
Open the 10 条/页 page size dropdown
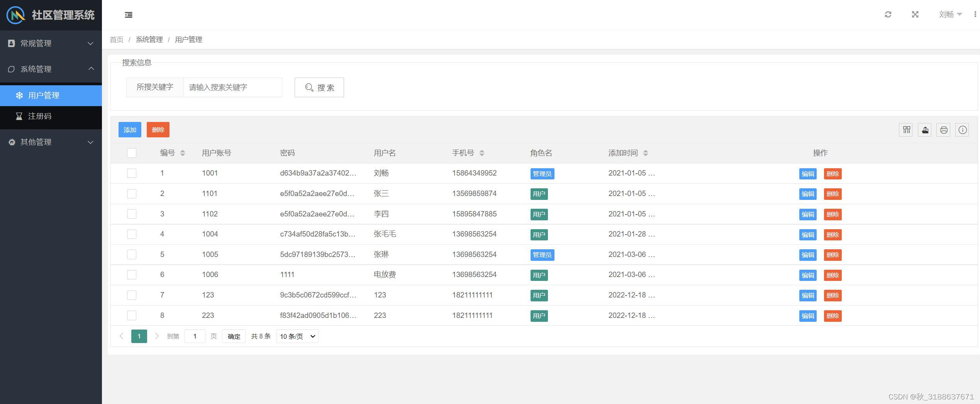pyautogui.click(x=297, y=336)
